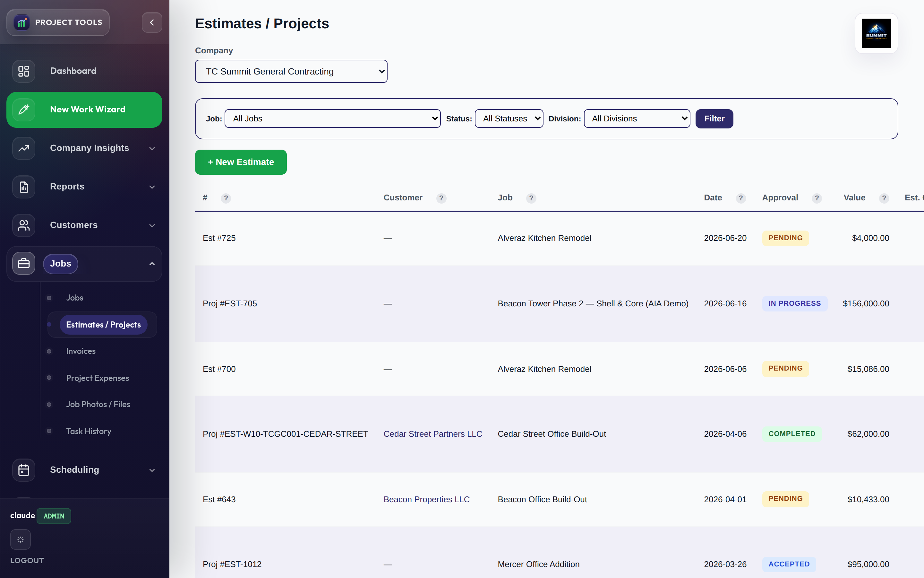Click the Jobs pill label in sidebar
Viewport: 924px width, 578px height.
pyautogui.click(x=61, y=264)
